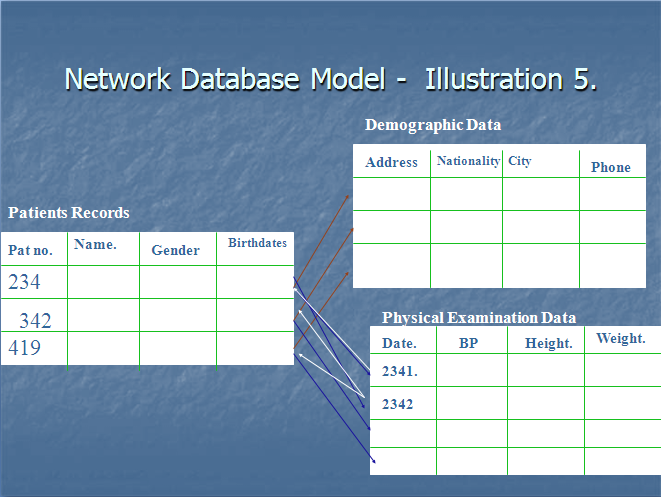
Task: Click the Weight. column header
Action: (620, 339)
